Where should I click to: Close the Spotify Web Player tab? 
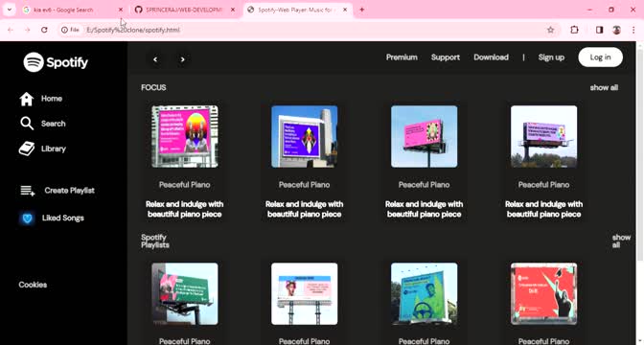(345, 10)
